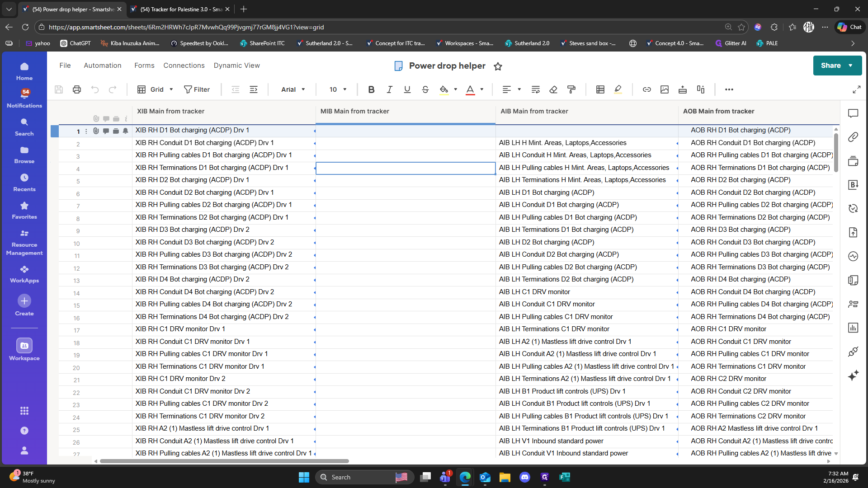Click the Print icon in toolbar
The width and height of the screenshot is (868, 488).
77,89
